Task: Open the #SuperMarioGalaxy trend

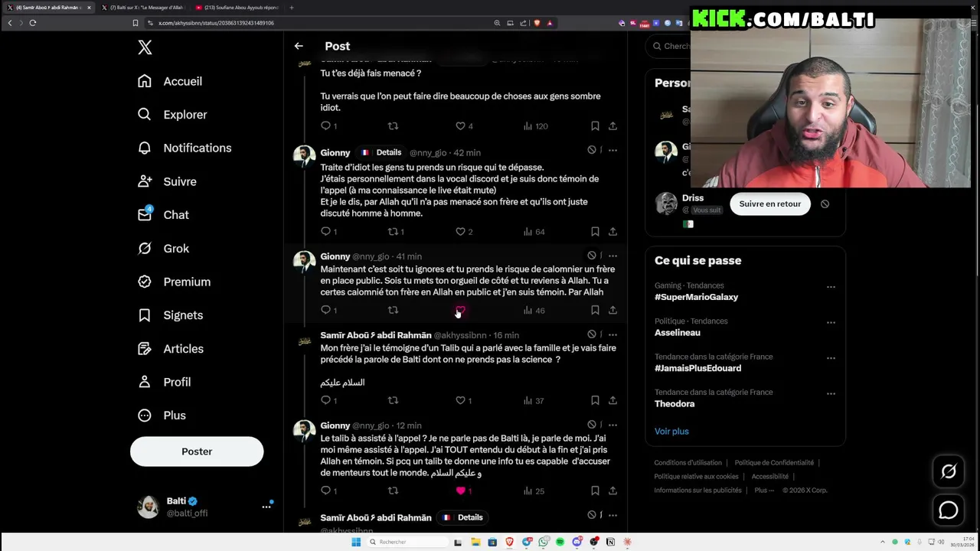Action: click(x=696, y=297)
